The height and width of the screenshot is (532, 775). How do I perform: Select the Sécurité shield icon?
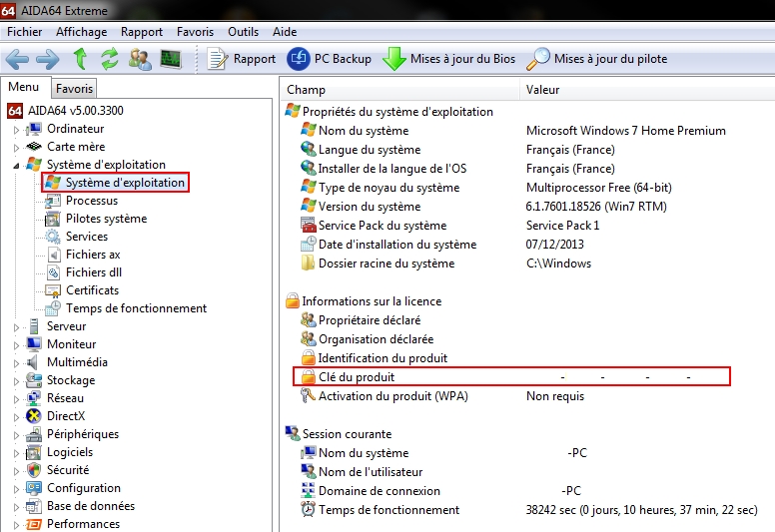click(34, 470)
